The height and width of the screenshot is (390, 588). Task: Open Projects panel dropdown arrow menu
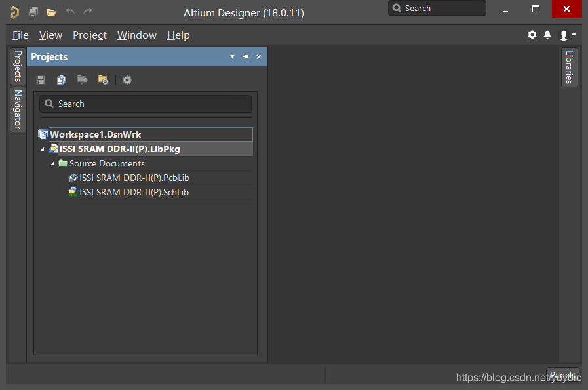pos(233,56)
